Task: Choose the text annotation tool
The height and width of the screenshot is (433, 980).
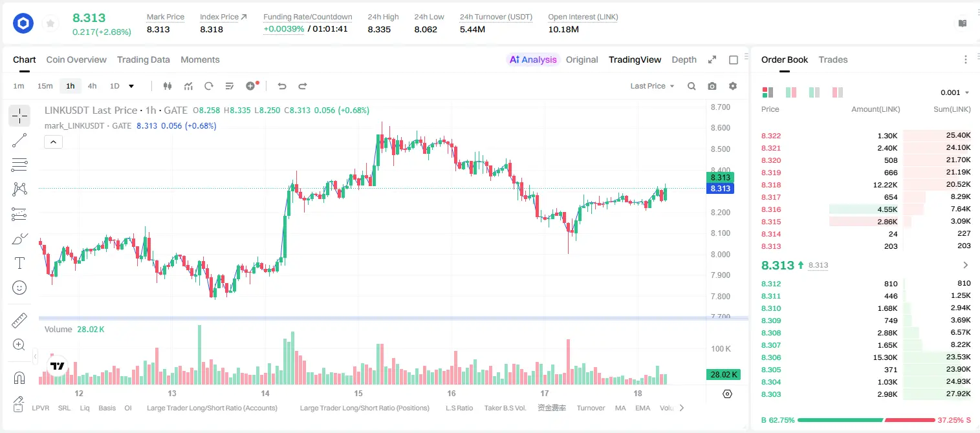Action: [19, 263]
